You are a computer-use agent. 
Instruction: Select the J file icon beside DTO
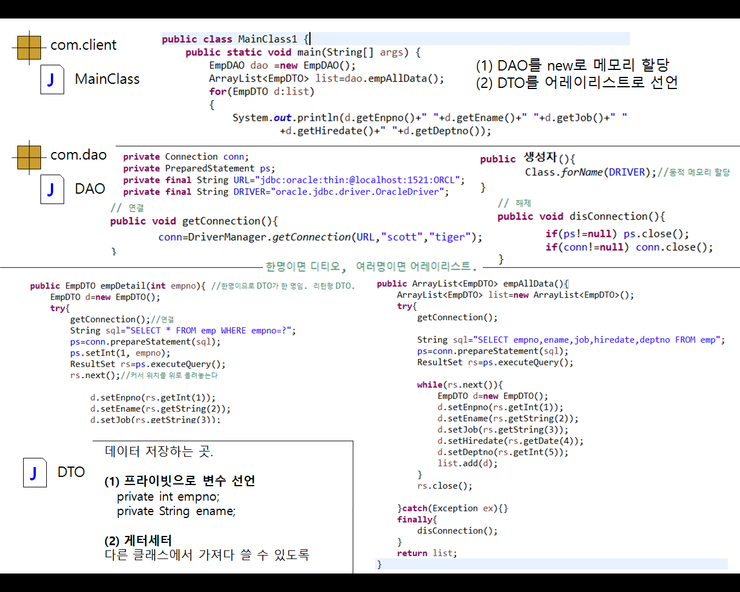[x=34, y=472]
